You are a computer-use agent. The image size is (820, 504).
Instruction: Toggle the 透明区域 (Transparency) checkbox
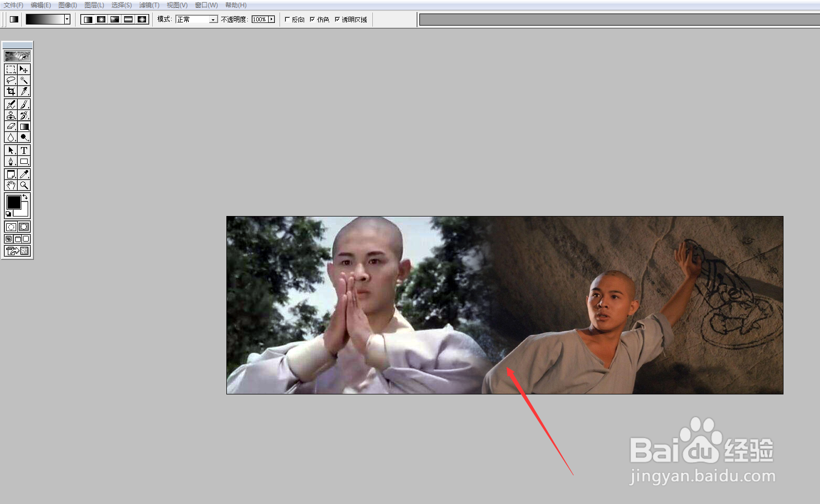coord(337,19)
